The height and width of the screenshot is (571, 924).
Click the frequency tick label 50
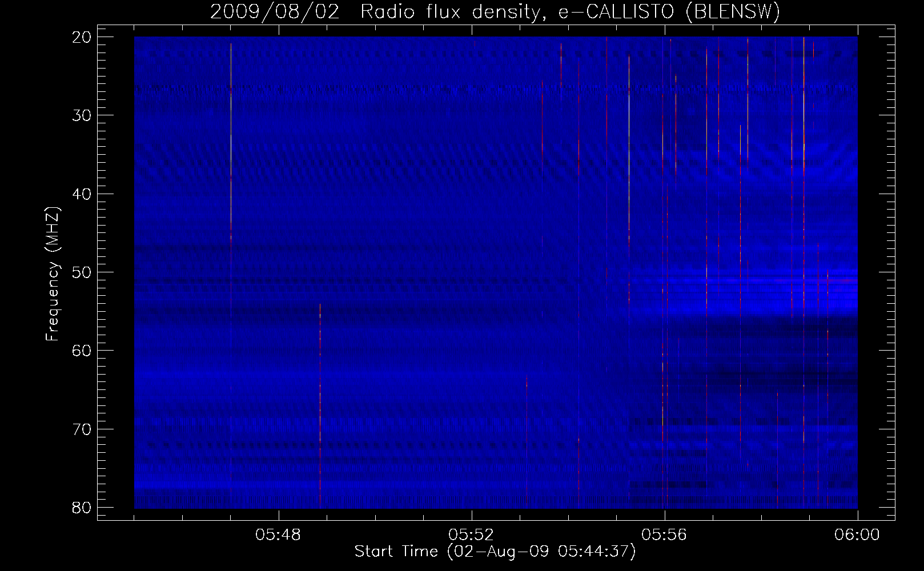pos(83,272)
